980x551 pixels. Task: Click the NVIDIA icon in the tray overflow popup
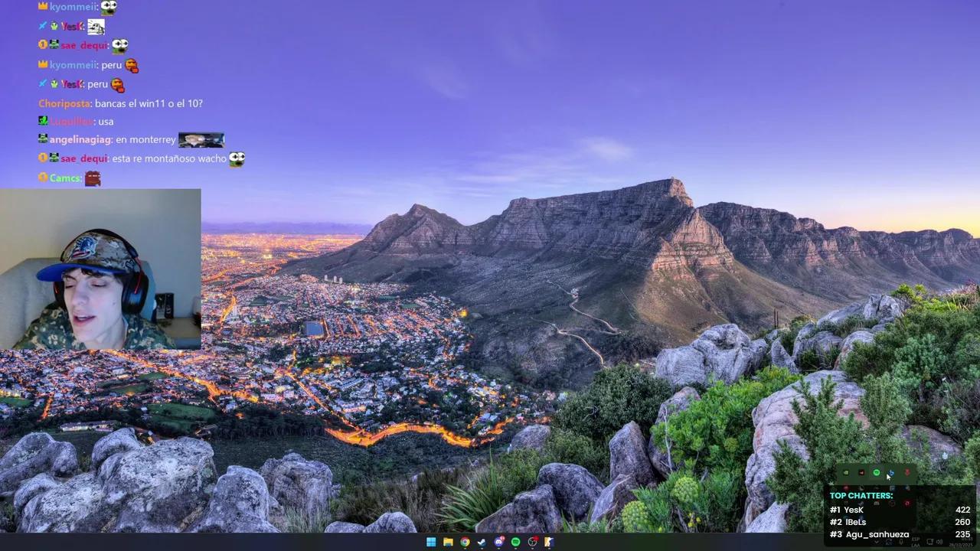845,473
